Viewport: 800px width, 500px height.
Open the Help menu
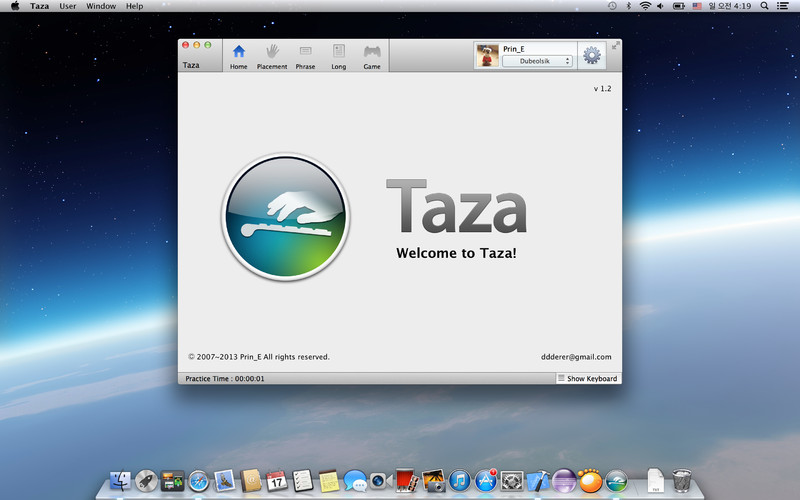click(x=134, y=6)
